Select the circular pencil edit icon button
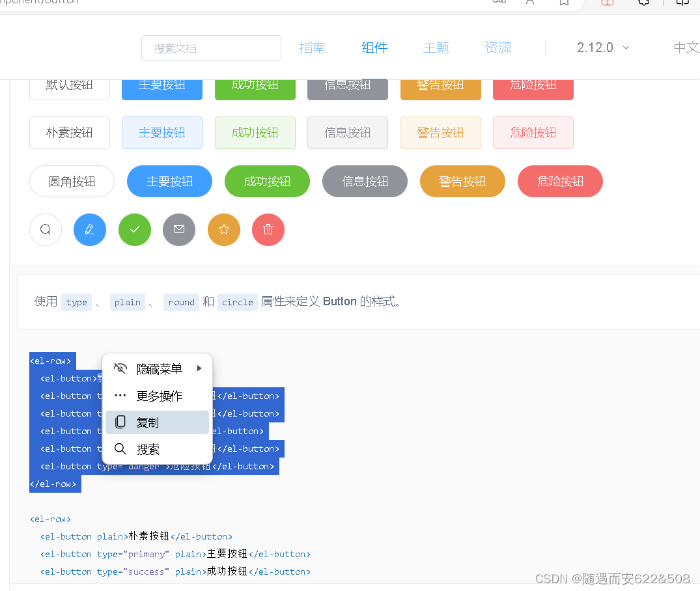The image size is (700, 591). (90, 229)
